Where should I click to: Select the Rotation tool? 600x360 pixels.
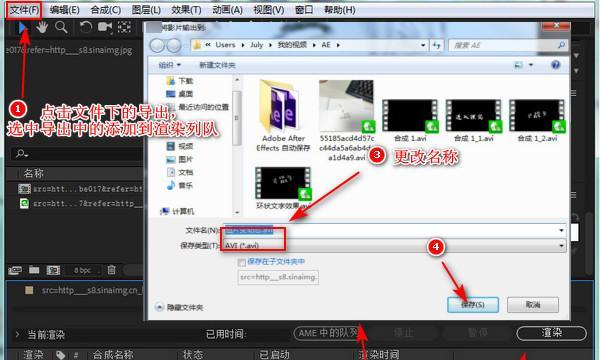tap(86, 27)
